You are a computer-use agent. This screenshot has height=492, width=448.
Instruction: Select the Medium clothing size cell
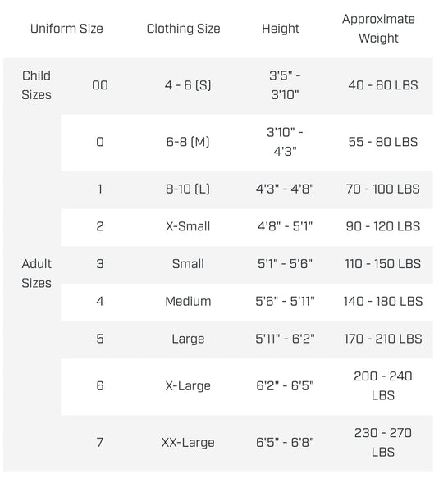tap(188, 302)
